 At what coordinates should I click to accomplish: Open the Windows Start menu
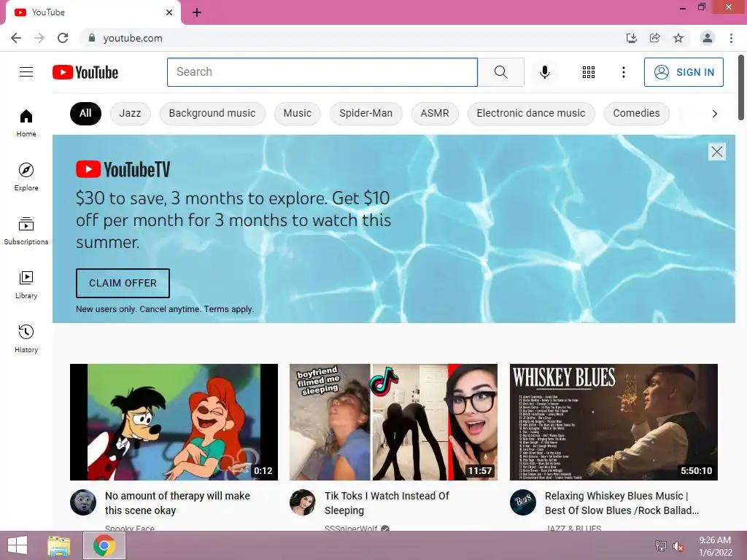pyautogui.click(x=18, y=545)
